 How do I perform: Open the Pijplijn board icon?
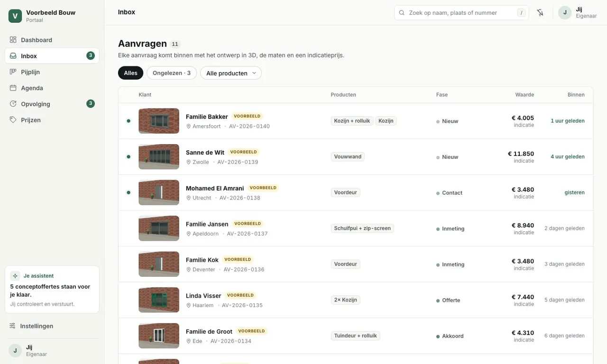tap(13, 72)
